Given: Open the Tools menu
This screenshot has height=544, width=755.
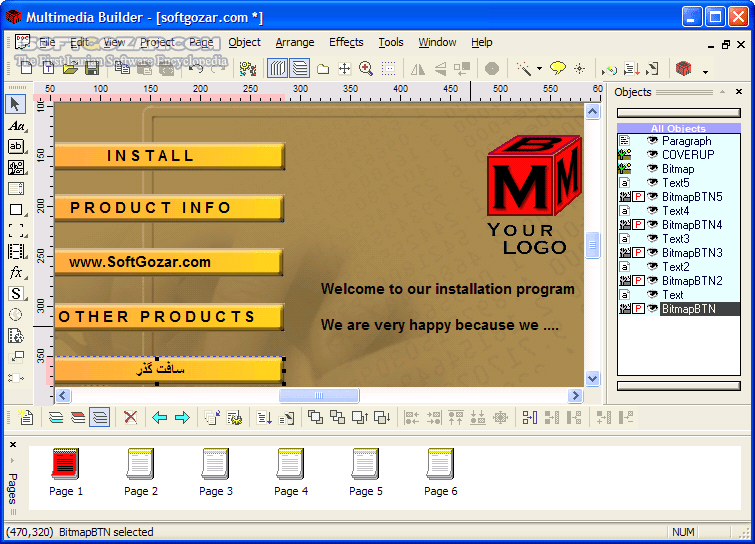Looking at the screenshot, I should (x=391, y=42).
